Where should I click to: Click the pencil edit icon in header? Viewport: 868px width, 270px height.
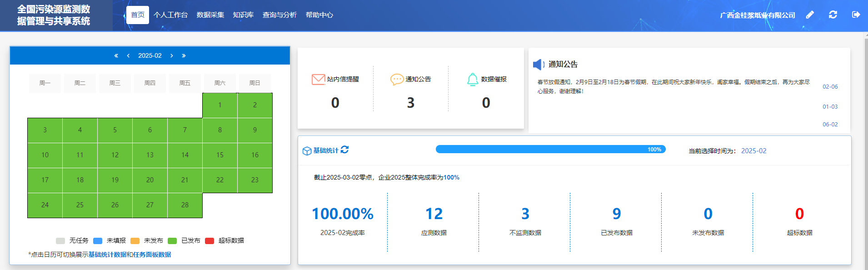tap(810, 15)
